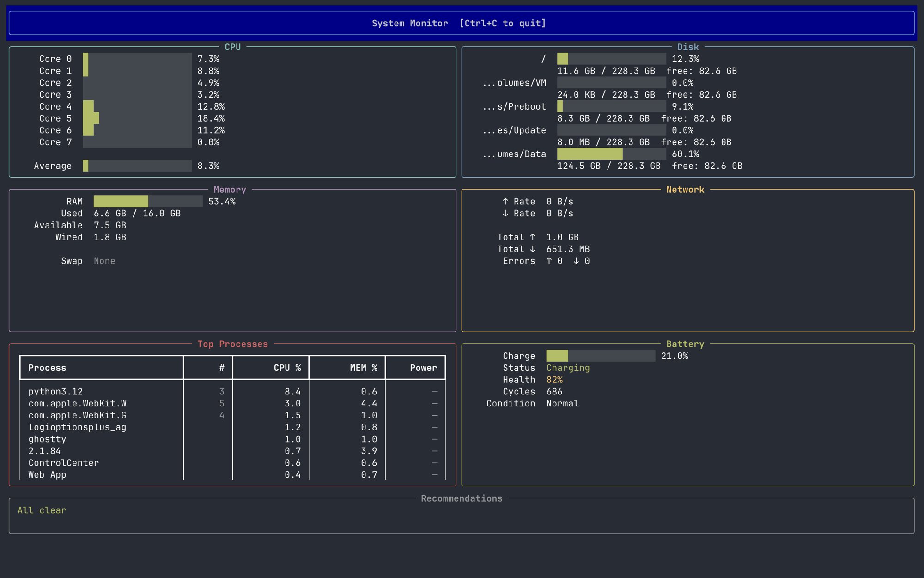Click the Power column header
Viewport: 924px width, 578px height.
pyautogui.click(x=423, y=368)
